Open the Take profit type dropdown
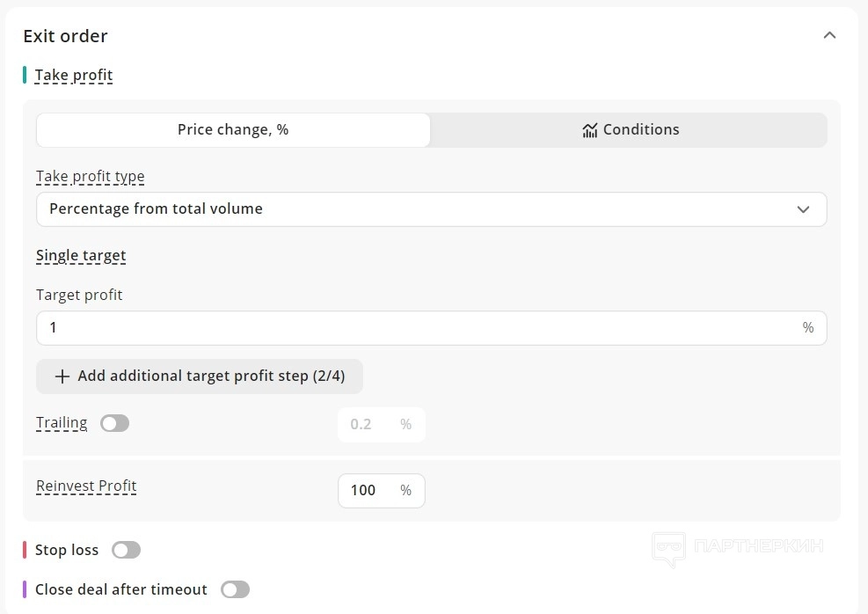 coord(431,209)
